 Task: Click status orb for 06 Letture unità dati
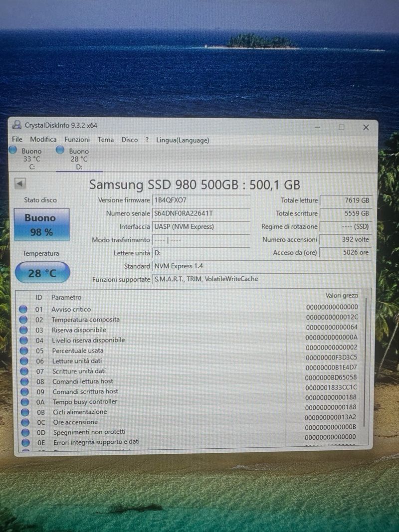coord(24,361)
